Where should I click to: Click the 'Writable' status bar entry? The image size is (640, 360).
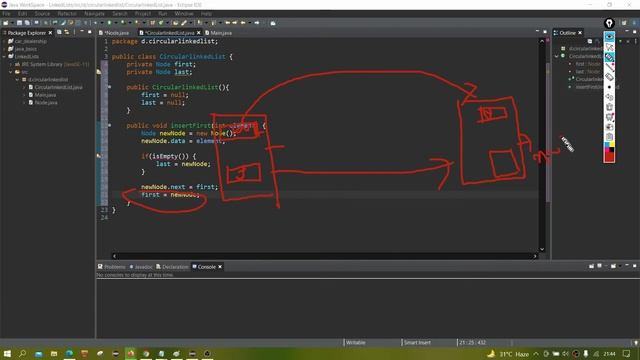356,342
